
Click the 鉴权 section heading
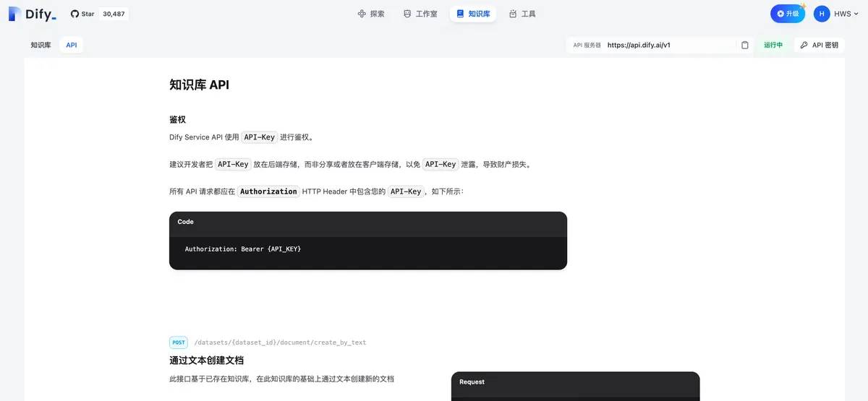point(178,119)
